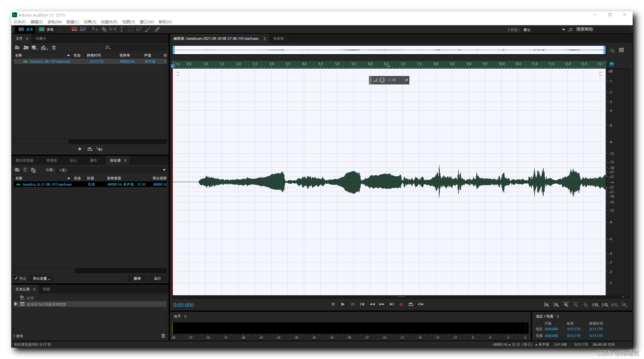644x359 pixels.
Task: Delete selected file with trash icon
Action: (x=54, y=48)
